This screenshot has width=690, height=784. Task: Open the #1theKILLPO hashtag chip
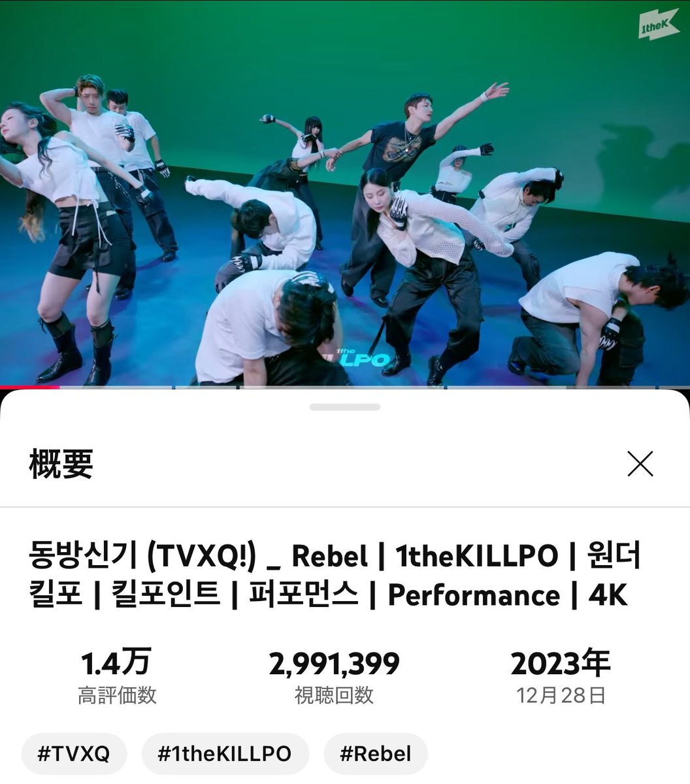(225, 753)
